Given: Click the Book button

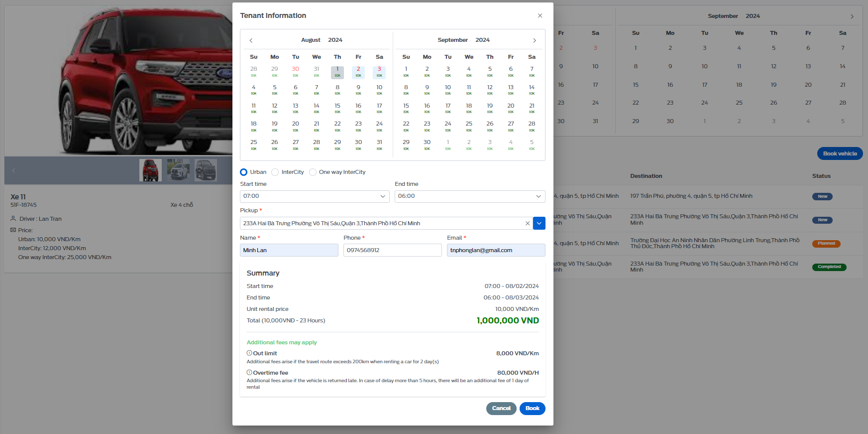Looking at the screenshot, I should click(x=533, y=408).
